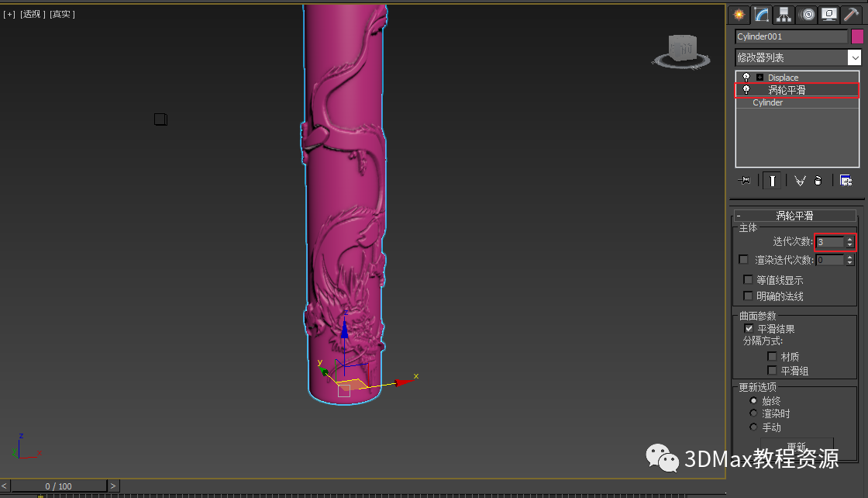
Task: Open the 真实 shading mode menu
Action: pyautogui.click(x=62, y=14)
